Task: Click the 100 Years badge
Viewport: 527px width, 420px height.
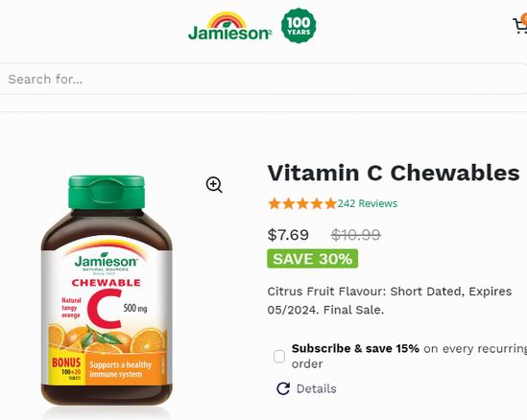Action: [299, 26]
